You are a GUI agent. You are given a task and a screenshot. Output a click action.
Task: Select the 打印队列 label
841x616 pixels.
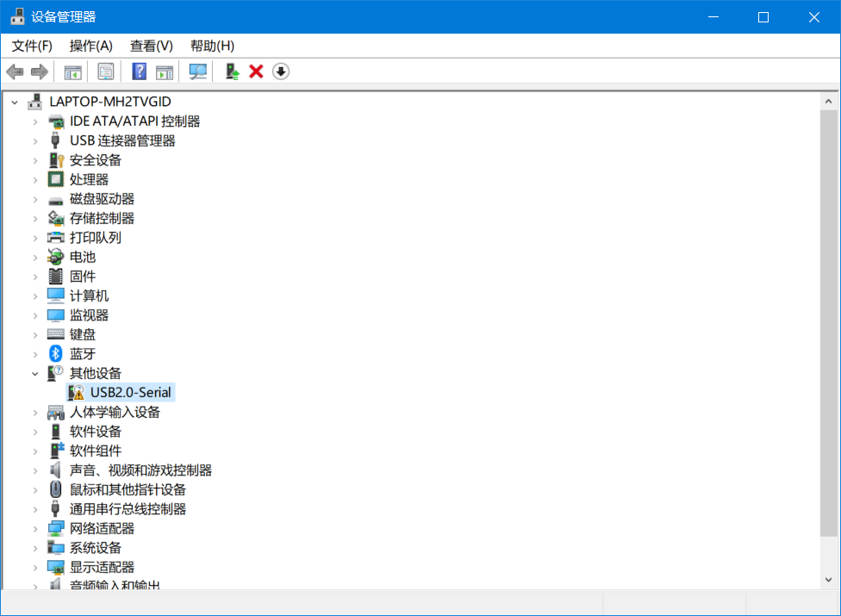[x=96, y=238]
